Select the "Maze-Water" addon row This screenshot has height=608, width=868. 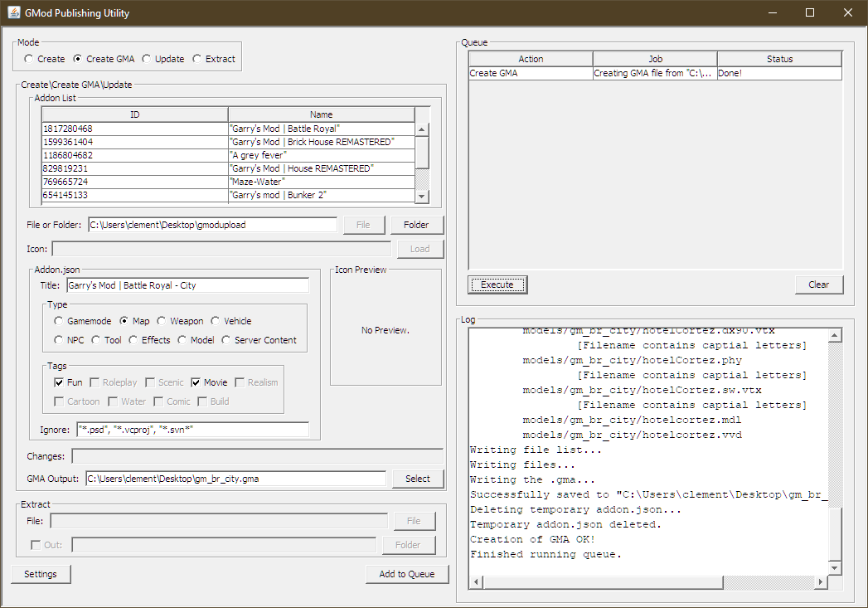pos(228,182)
